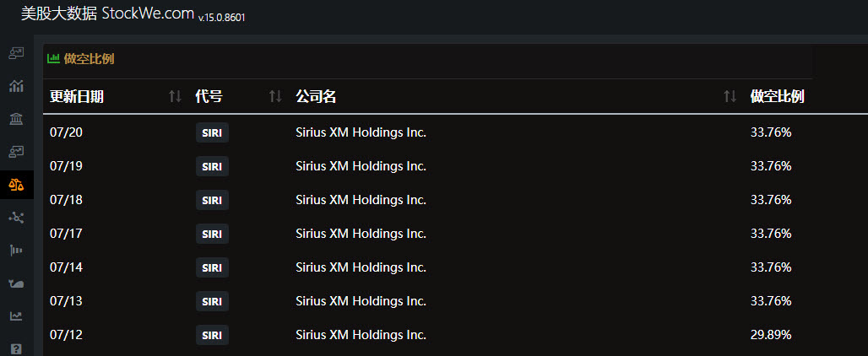
Task: Select the 做空比例 panel heading
Action: coord(90,58)
